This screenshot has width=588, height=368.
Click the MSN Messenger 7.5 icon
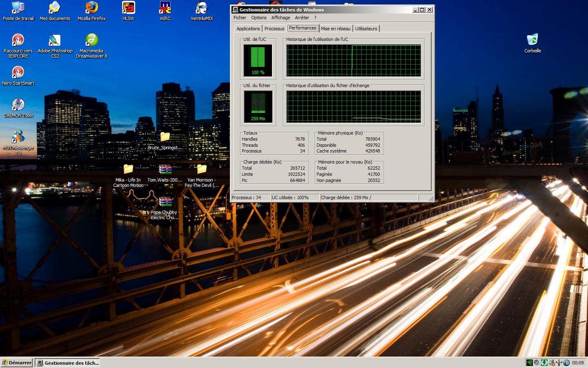click(18, 137)
